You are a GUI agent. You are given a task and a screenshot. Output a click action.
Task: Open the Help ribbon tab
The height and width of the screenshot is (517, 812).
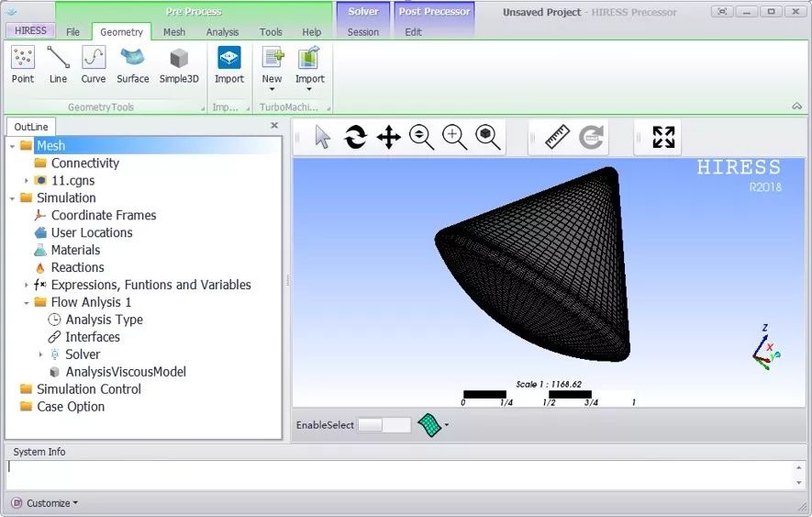click(x=312, y=32)
